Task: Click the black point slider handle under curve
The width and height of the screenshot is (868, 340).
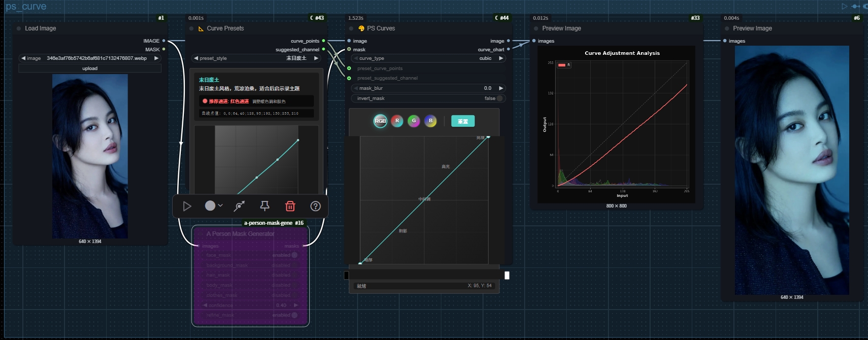Action: pos(346,275)
